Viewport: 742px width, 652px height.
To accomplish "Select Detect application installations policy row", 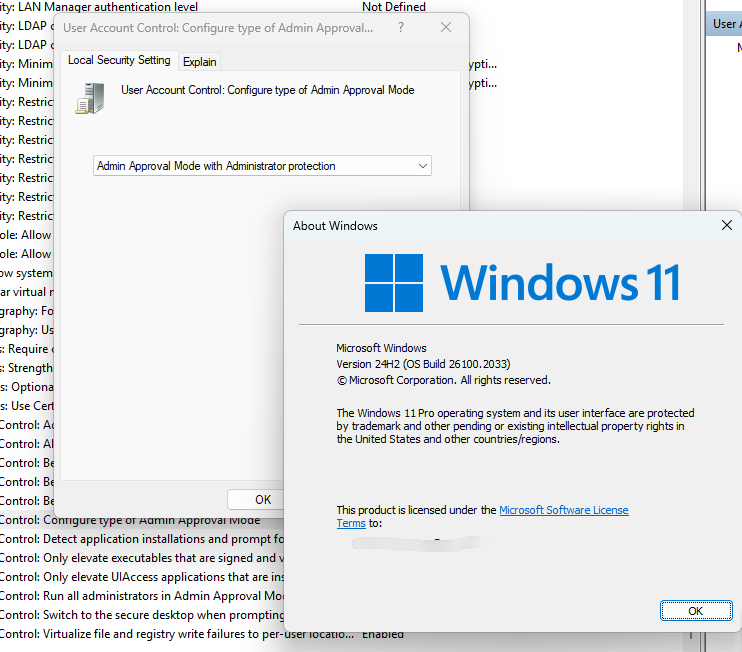I will pyautogui.click(x=142, y=539).
